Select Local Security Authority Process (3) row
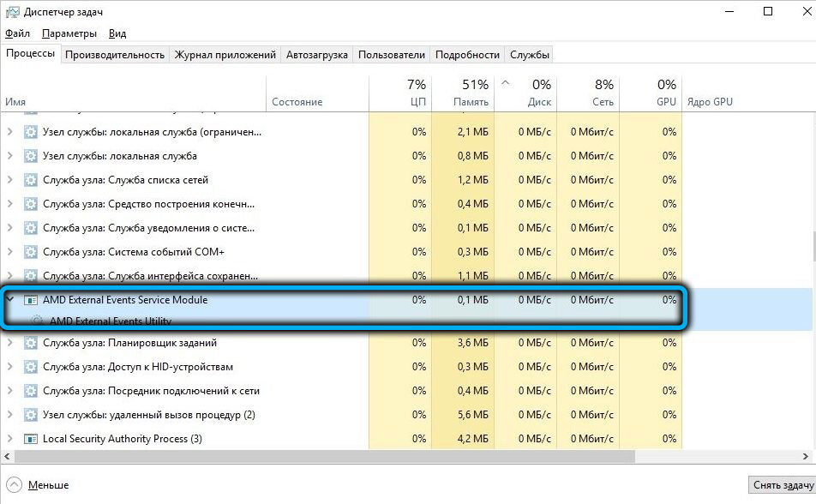816x504 pixels. [341, 438]
